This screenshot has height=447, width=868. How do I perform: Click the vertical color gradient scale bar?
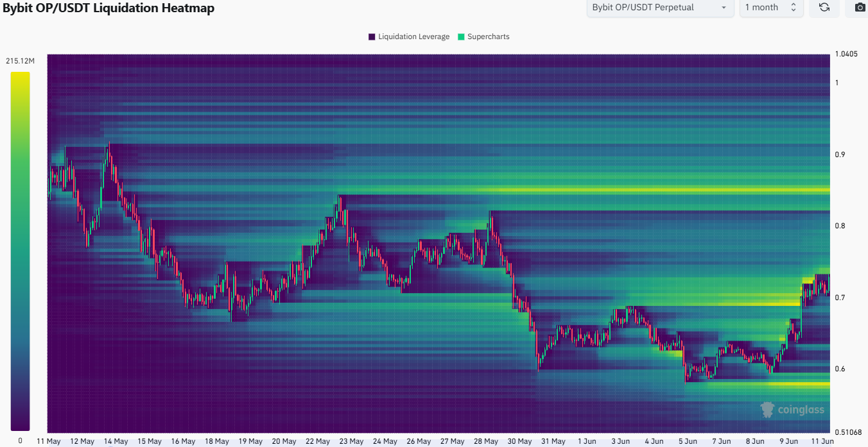(x=20, y=251)
